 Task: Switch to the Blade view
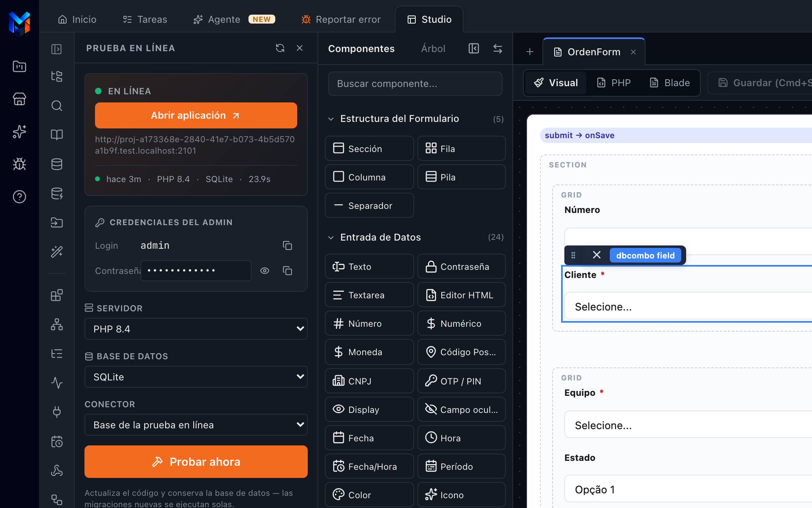click(x=670, y=83)
